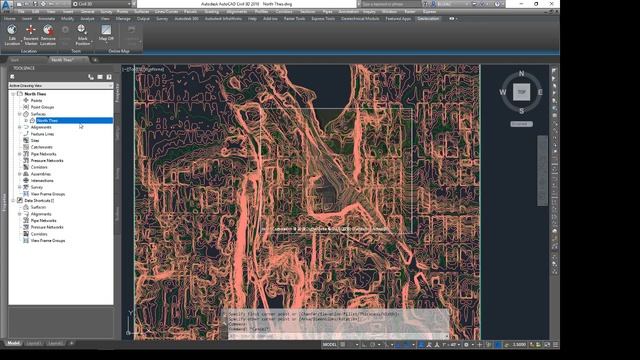Click the ViewCube TOP face
The image size is (640, 360).
coord(521,92)
